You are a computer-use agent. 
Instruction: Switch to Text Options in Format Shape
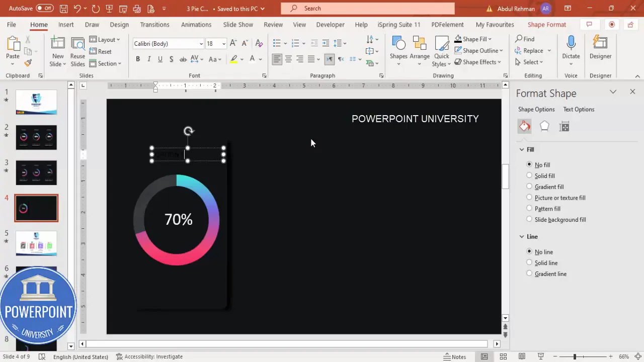click(579, 109)
